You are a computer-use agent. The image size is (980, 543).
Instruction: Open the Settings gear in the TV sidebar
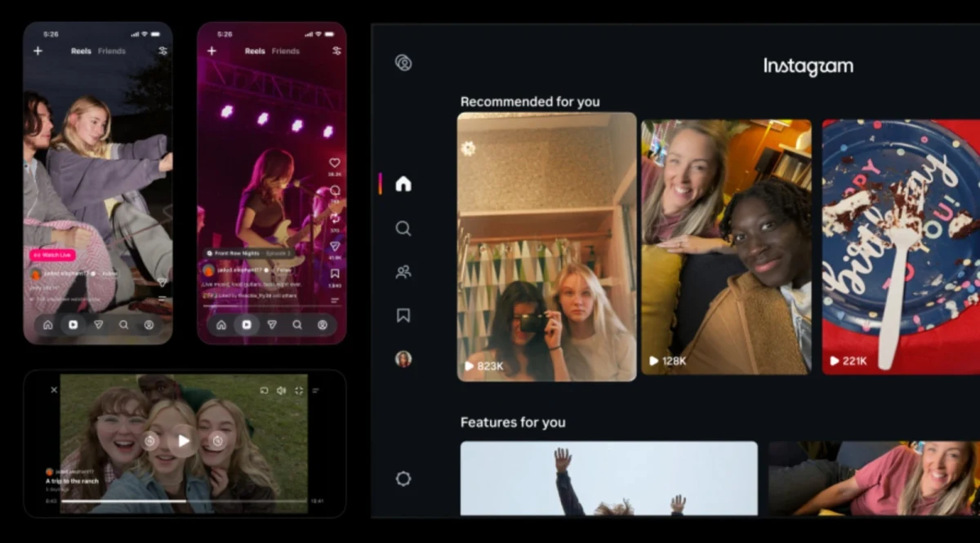pyautogui.click(x=403, y=478)
